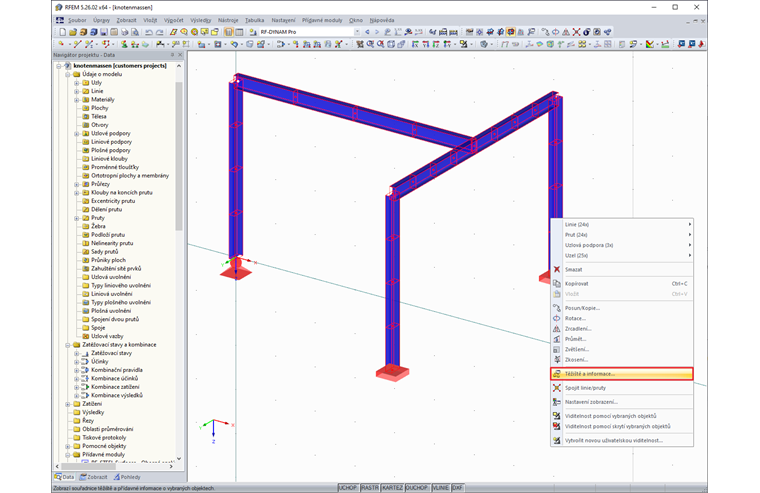Choose Nastavení zobrazení in context menu

point(621,402)
